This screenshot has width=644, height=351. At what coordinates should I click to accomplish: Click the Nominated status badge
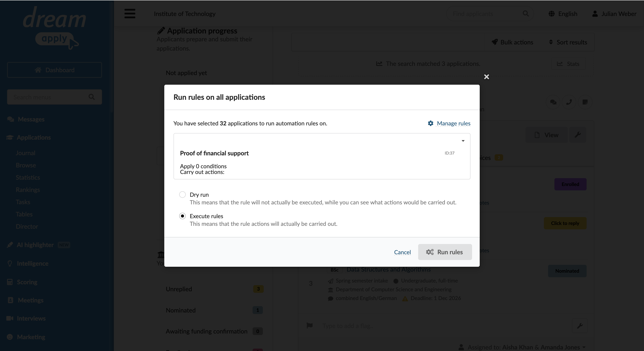[x=567, y=271]
